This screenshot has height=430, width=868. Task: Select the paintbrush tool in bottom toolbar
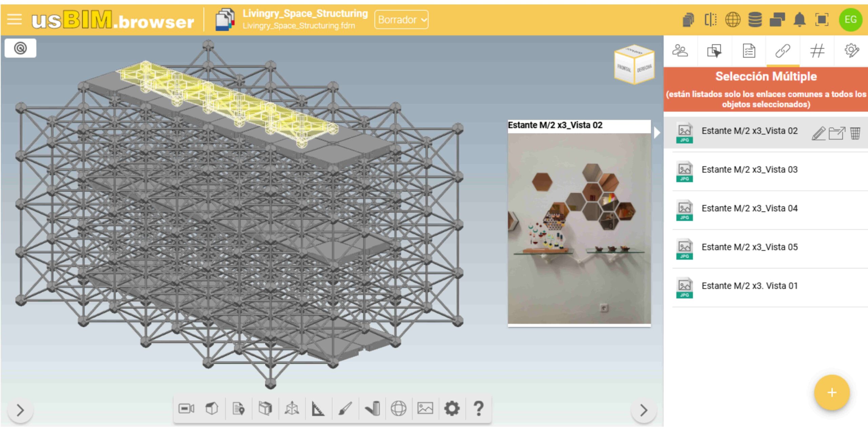point(345,409)
